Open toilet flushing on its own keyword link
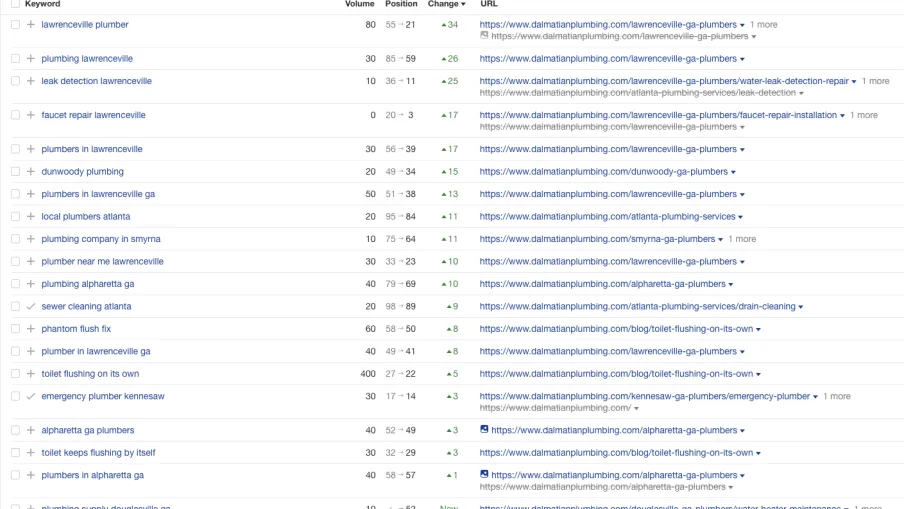 [90, 374]
